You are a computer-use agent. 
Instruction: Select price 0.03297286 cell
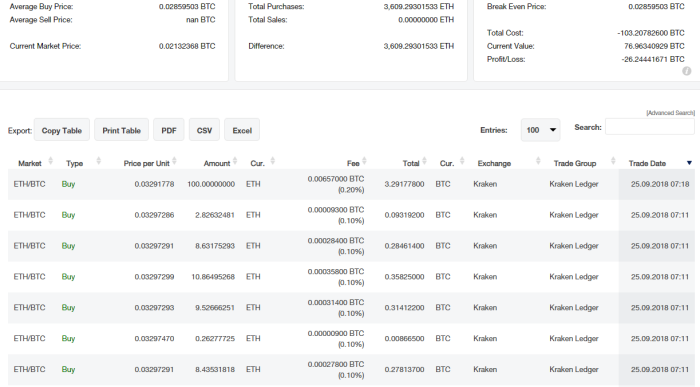[x=154, y=215]
